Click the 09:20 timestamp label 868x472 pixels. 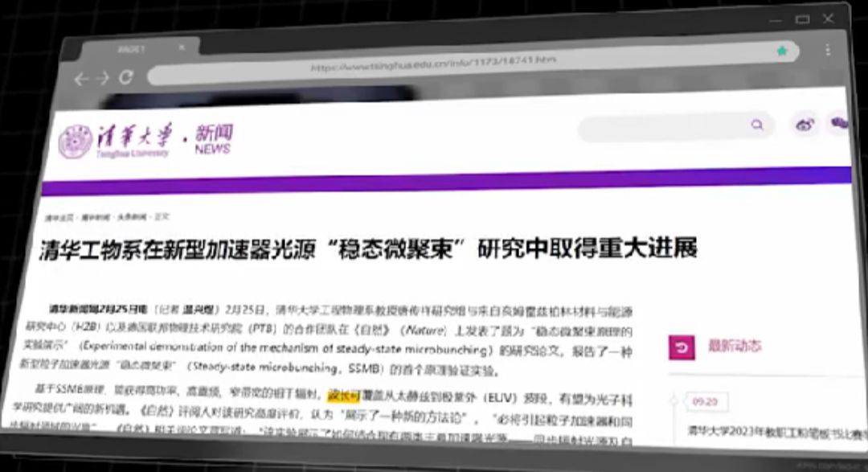(705, 402)
